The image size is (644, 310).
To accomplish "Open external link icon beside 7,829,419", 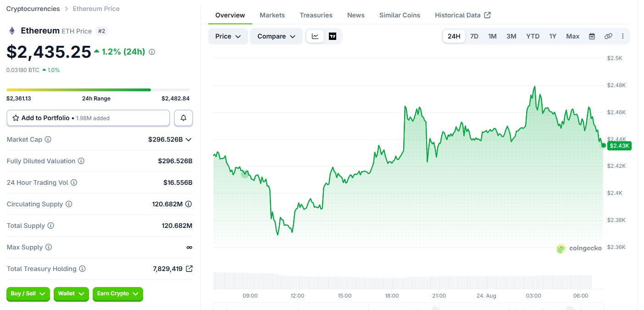I will (x=189, y=269).
